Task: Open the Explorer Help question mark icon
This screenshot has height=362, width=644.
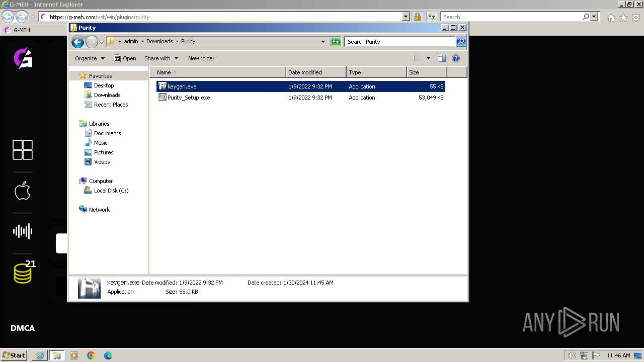Action: click(x=456, y=58)
